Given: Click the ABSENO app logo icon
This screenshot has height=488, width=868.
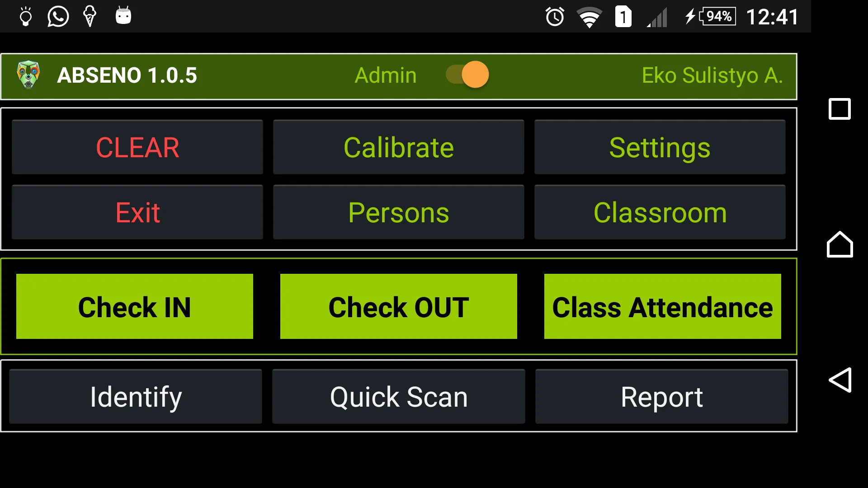Looking at the screenshot, I should pos(28,75).
